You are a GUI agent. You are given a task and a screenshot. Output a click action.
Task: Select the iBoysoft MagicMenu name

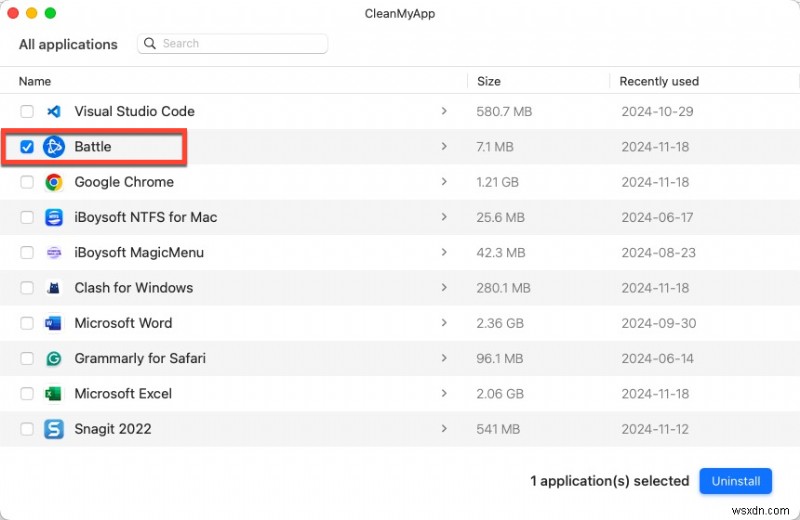coord(139,253)
